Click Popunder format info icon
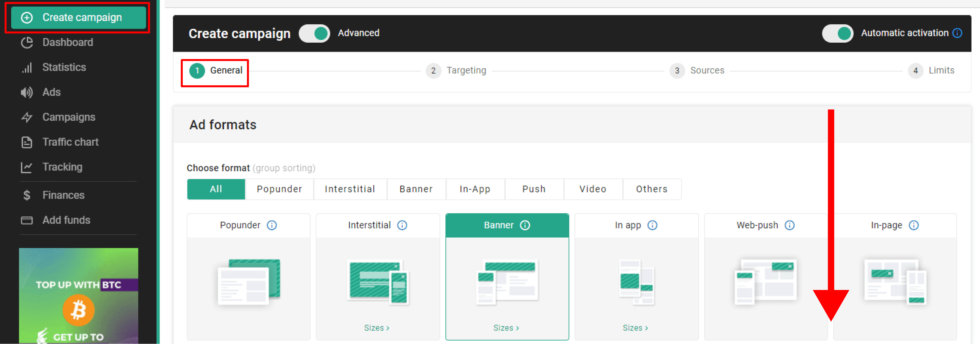Viewport: 980px width, 344px height. tap(272, 225)
